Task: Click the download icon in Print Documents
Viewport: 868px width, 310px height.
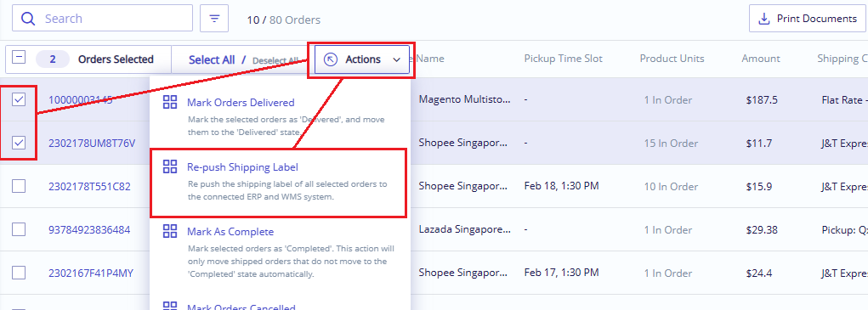Action: point(764,19)
